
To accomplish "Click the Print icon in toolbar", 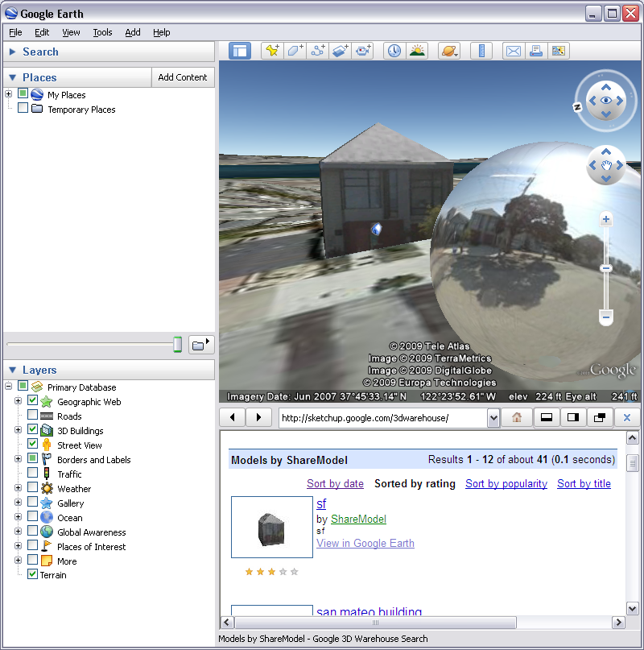I will click(536, 51).
